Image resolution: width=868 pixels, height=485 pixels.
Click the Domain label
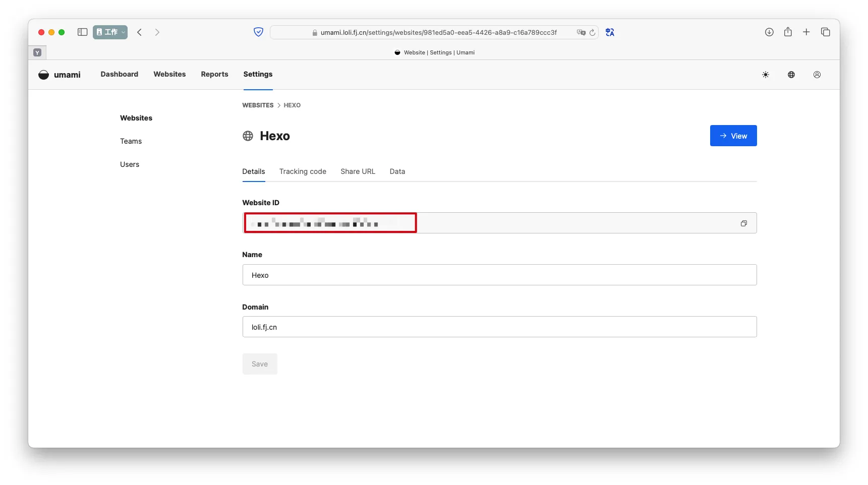[255, 307]
